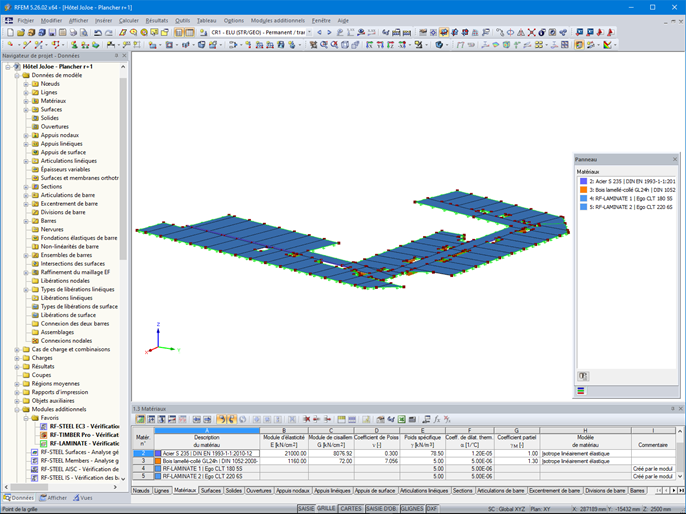Image resolution: width=686 pixels, height=514 pixels.
Task: Undo the last action
Action: [x=98, y=32]
